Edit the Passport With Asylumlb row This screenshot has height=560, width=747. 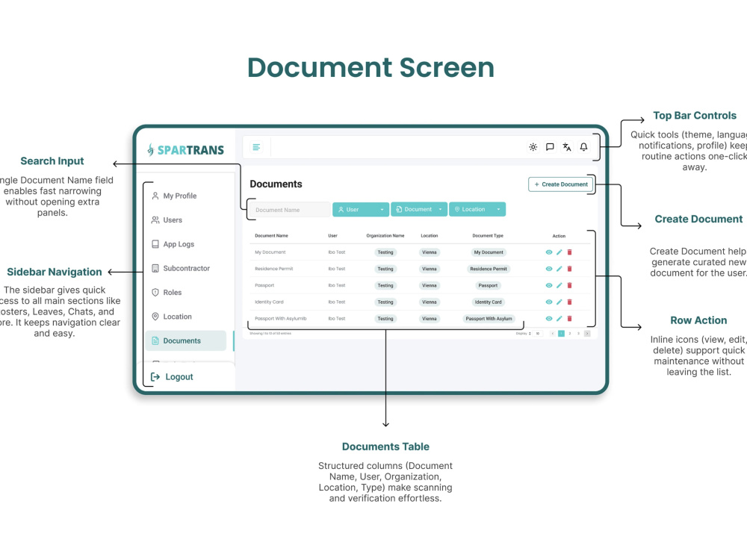click(x=560, y=319)
